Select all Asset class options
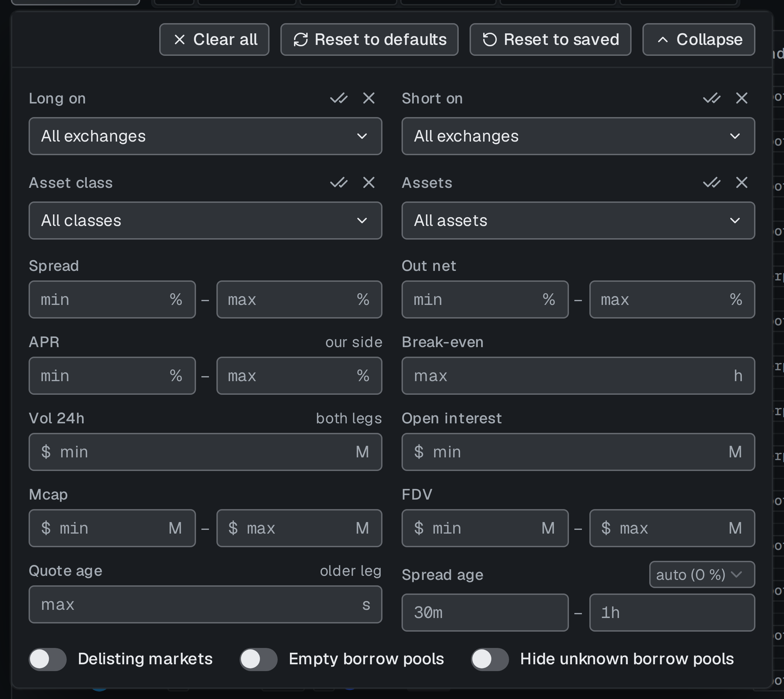This screenshot has height=699, width=784. [x=339, y=182]
